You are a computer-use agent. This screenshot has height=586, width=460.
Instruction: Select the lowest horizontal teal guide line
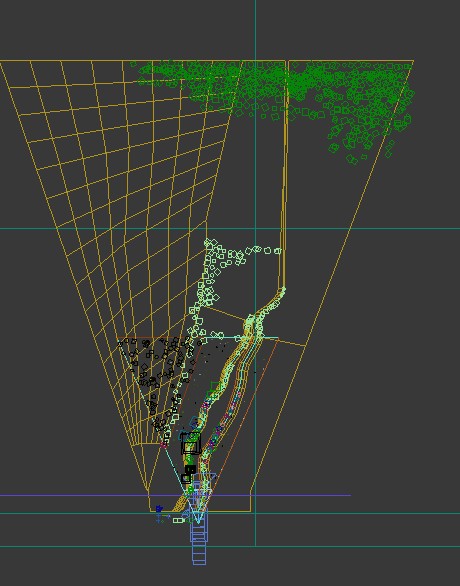pyautogui.click(x=230, y=546)
